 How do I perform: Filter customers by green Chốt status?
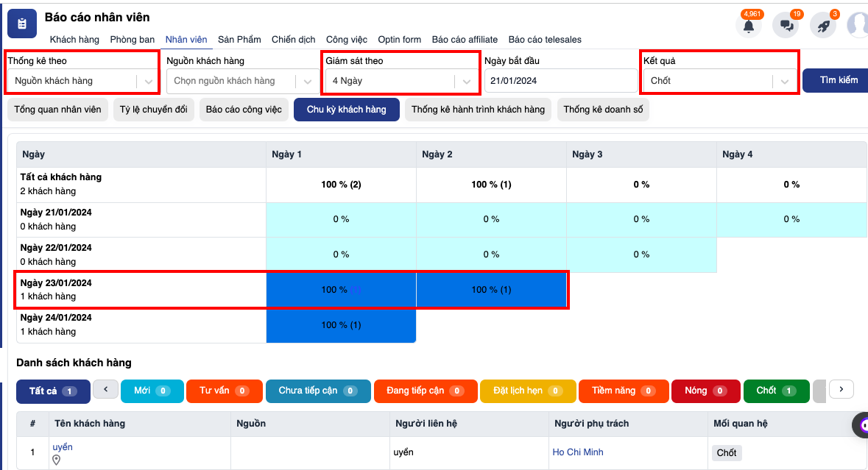pyautogui.click(x=775, y=391)
